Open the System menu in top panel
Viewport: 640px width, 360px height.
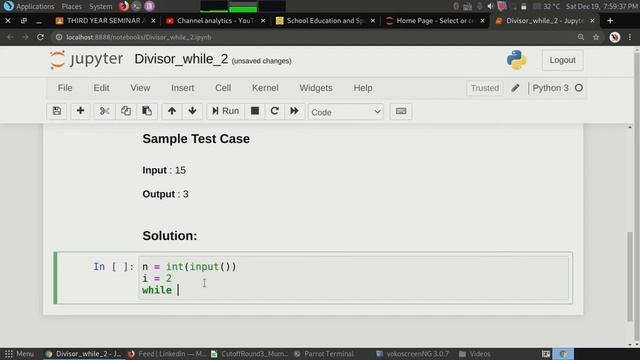[x=100, y=6]
